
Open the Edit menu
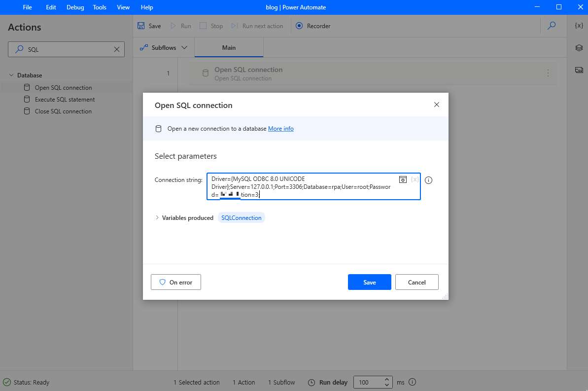[x=51, y=7]
